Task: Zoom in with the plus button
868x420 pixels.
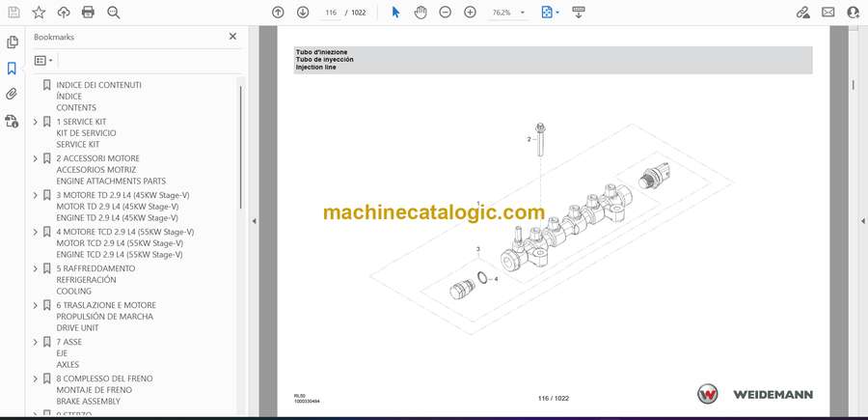Action: tap(470, 13)
